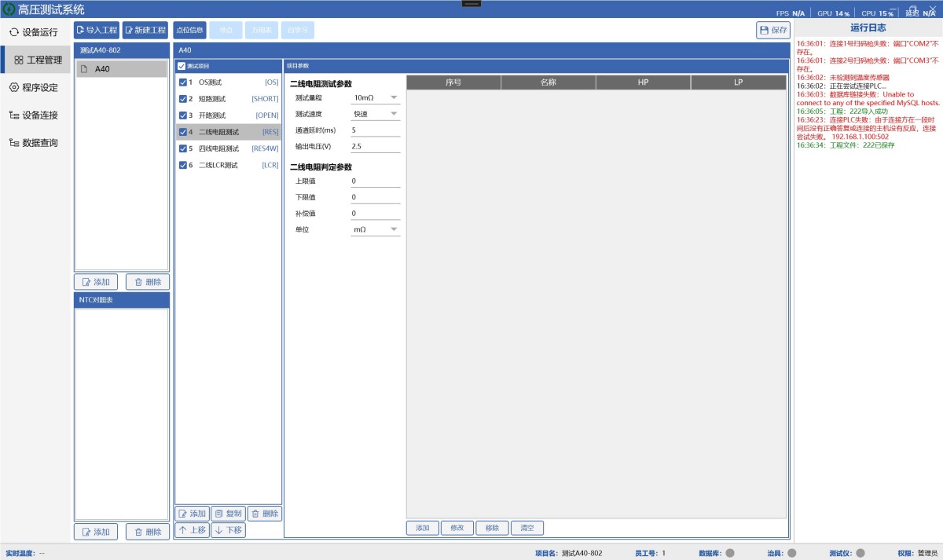Expand the 测试速度 dropdown
943x560 pixels.
[x=376, y=114]
